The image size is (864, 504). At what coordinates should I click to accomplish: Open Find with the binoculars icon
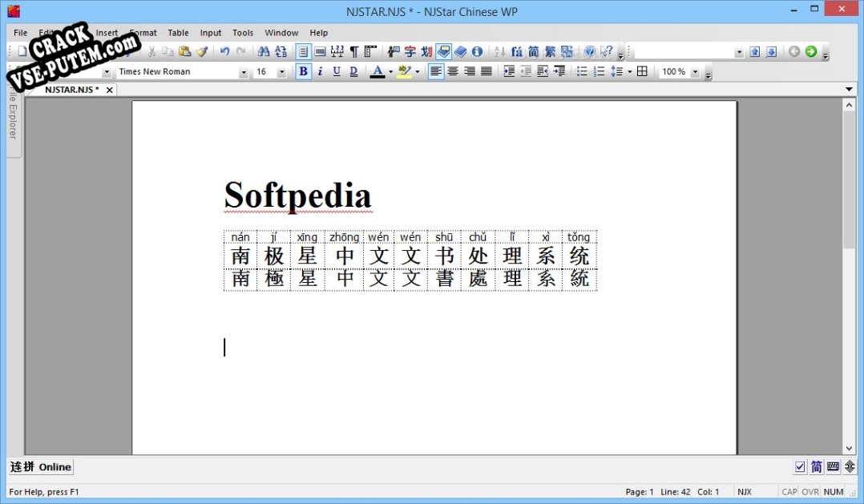point(264,51)
